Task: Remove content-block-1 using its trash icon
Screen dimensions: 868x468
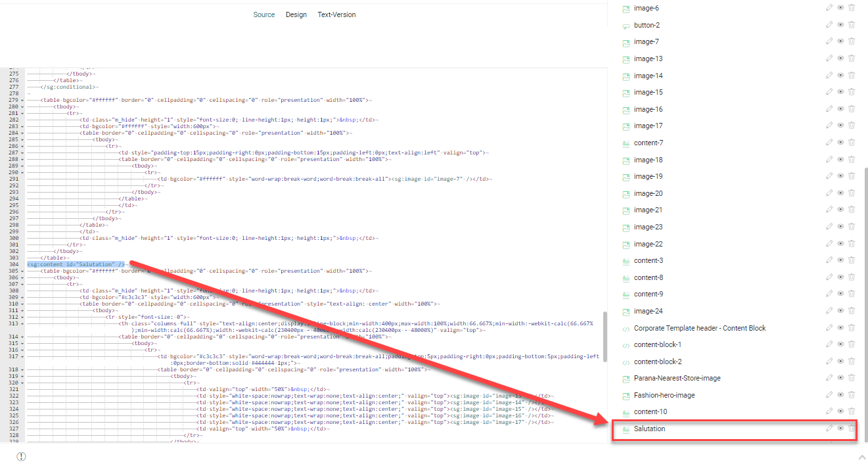Action: [852, 344]
